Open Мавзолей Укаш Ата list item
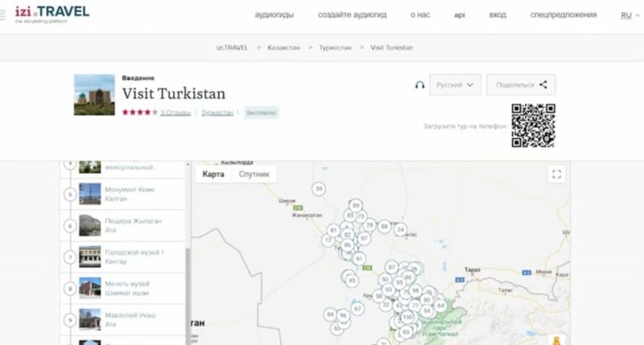Image resolution: width=644 pixels, height=345 pixels. [x=122, y=320]
